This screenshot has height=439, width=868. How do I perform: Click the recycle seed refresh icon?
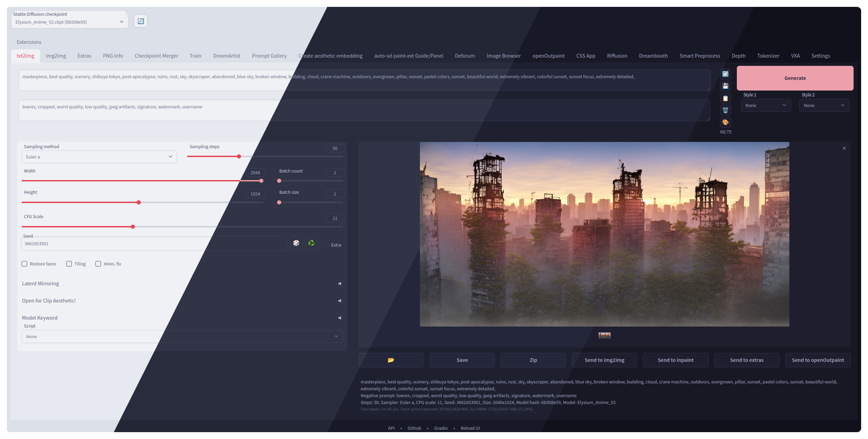point(311,242)
